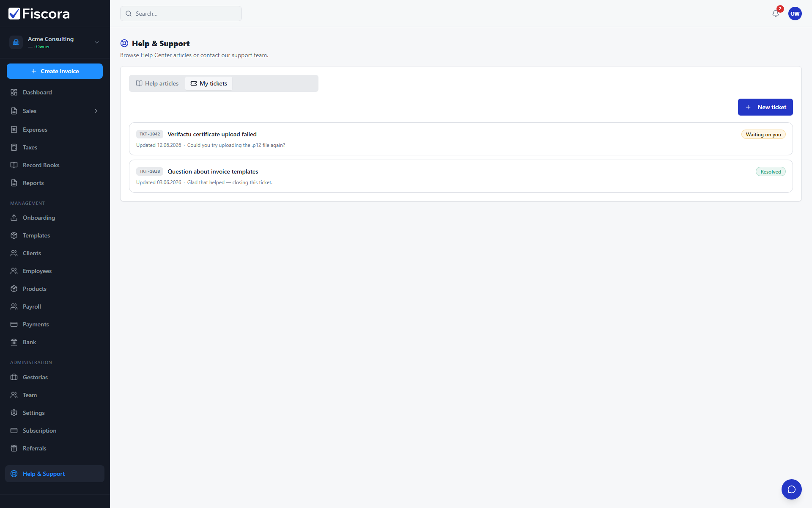Click the Employees people icon

[x=14, y=271]
